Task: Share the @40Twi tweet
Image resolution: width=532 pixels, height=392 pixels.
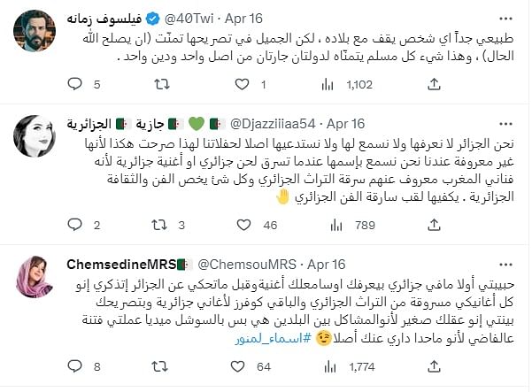Action: [x=434, y=84]
